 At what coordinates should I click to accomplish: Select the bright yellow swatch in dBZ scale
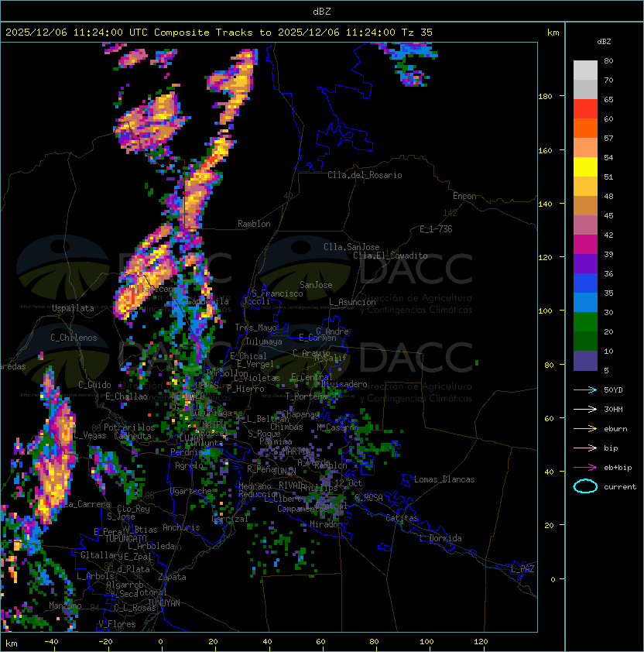585,167
